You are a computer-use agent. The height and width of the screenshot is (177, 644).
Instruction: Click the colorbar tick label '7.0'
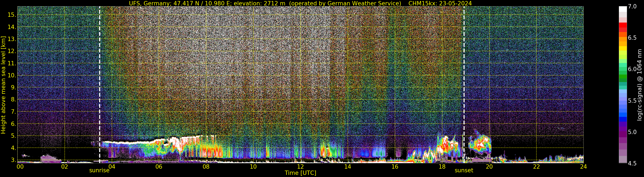(x=632, y=6)
